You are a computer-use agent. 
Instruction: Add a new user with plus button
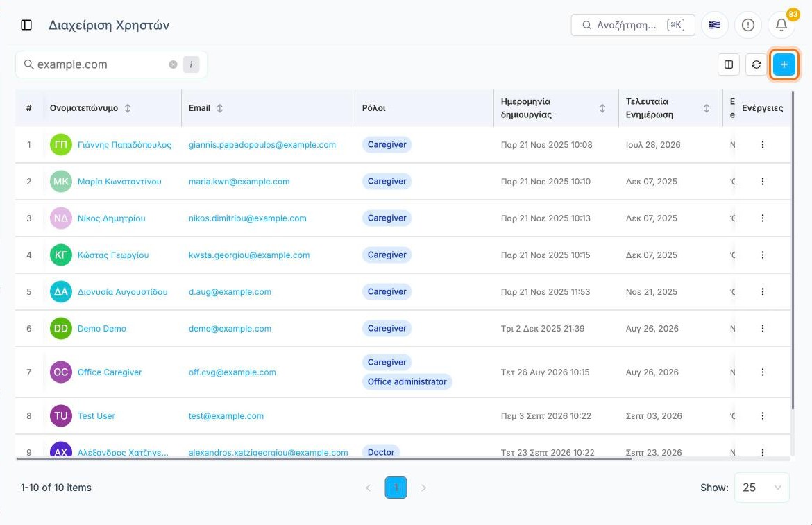click(x=784, y=64)
